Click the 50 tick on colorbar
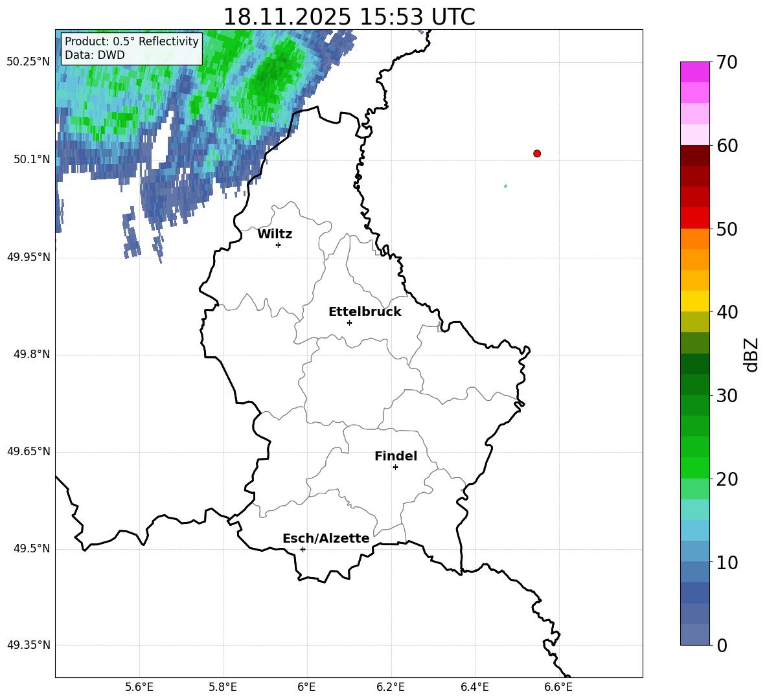This screenshot has width=767, height=700. (x=726, y=229)
